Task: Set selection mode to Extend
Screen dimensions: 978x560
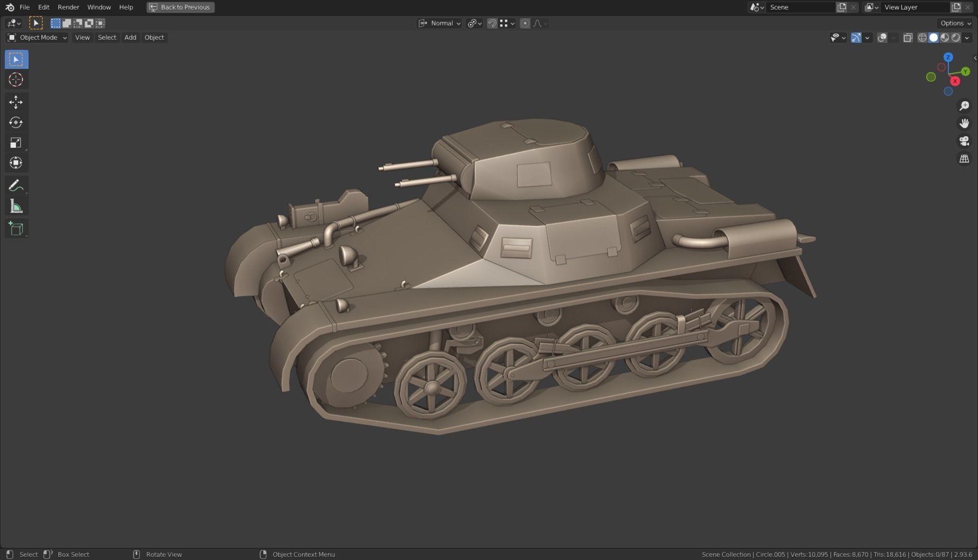Action: 67,23
